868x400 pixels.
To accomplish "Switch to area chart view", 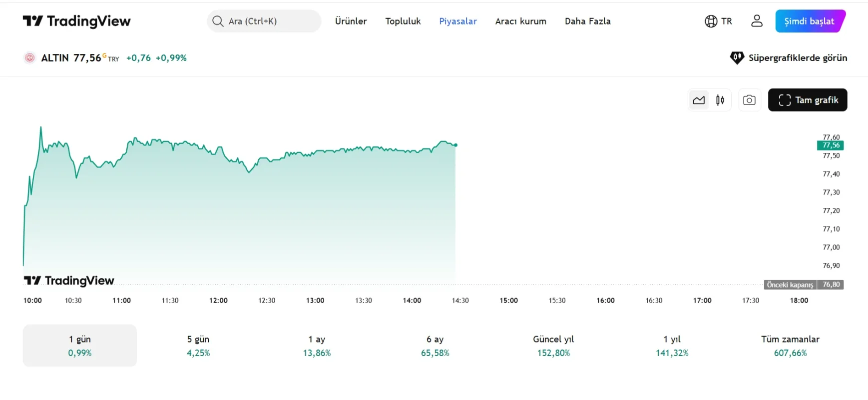I will [x=699, y=100].
